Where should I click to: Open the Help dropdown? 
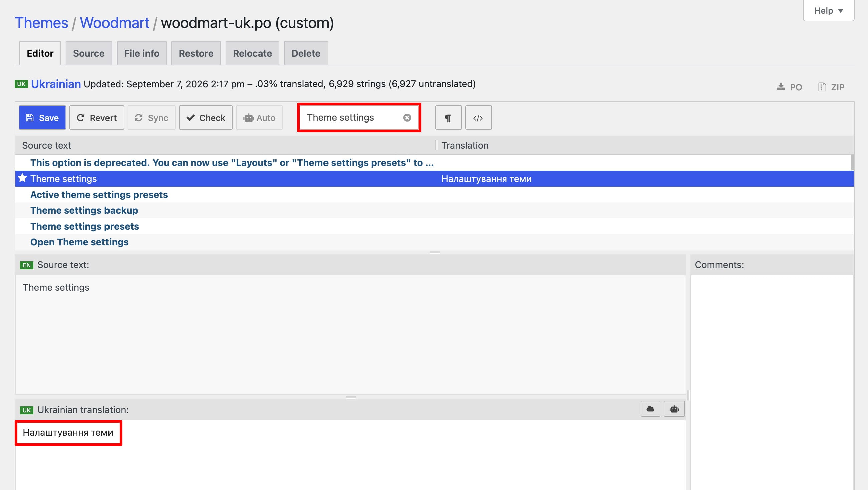tap(828, 10)
